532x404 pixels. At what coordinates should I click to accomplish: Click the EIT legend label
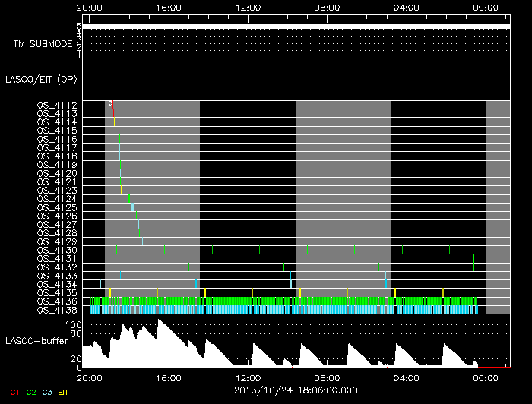(x=64, y=392)
